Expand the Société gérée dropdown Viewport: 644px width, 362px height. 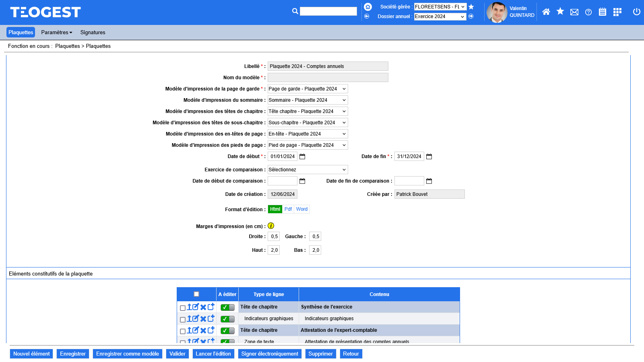[440, 7]
